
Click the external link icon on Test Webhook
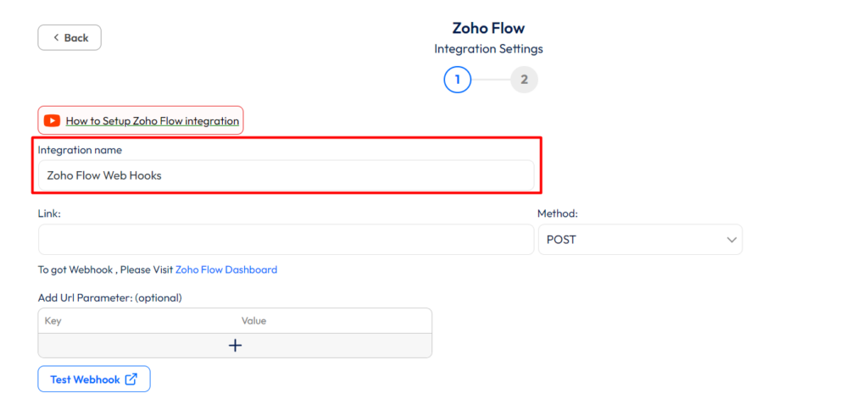(131, 380)
